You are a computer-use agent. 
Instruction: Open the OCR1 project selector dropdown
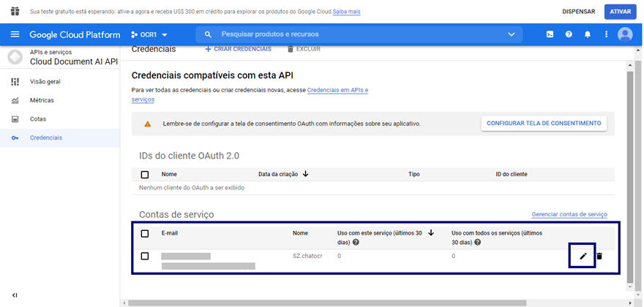pyautogui.click(x=149, y=35)
